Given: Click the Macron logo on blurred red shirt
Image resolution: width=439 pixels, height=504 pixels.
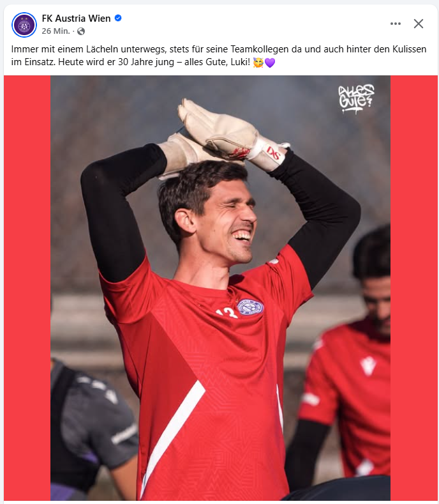Looking at the screenshot, I should [368, 366].
